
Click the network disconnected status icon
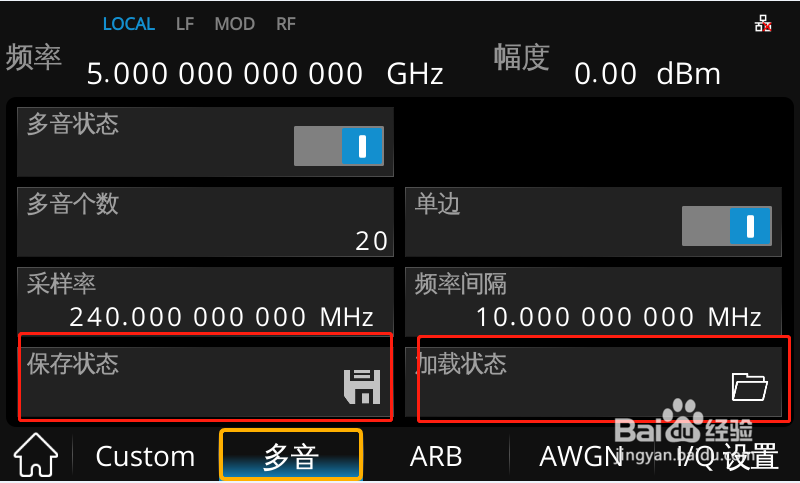(763, 23)
